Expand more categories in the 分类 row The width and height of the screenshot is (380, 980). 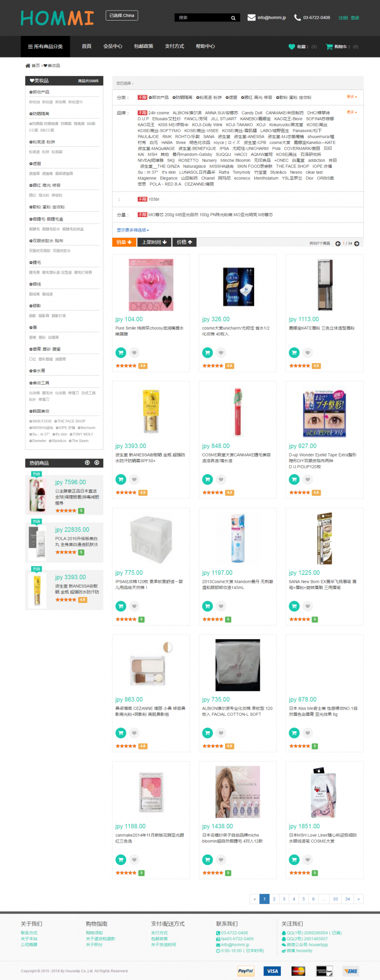point(352,97)
